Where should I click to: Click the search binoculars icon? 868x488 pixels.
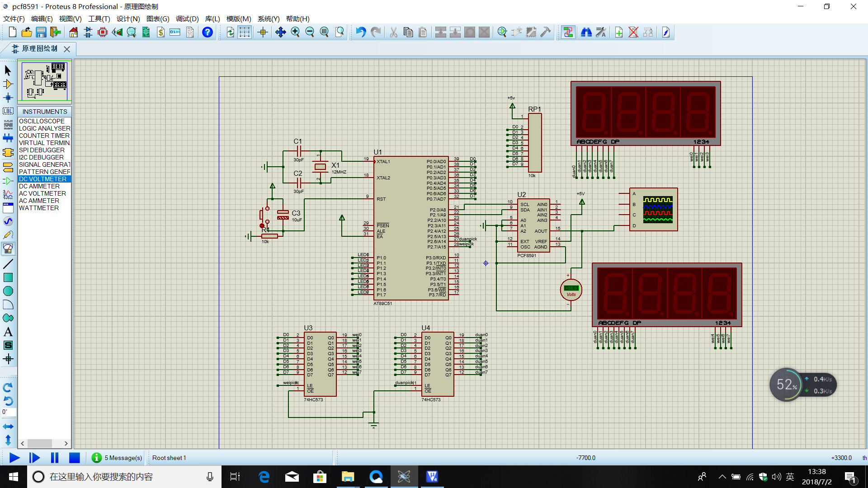pyautogui.click(x=586, y=32)
